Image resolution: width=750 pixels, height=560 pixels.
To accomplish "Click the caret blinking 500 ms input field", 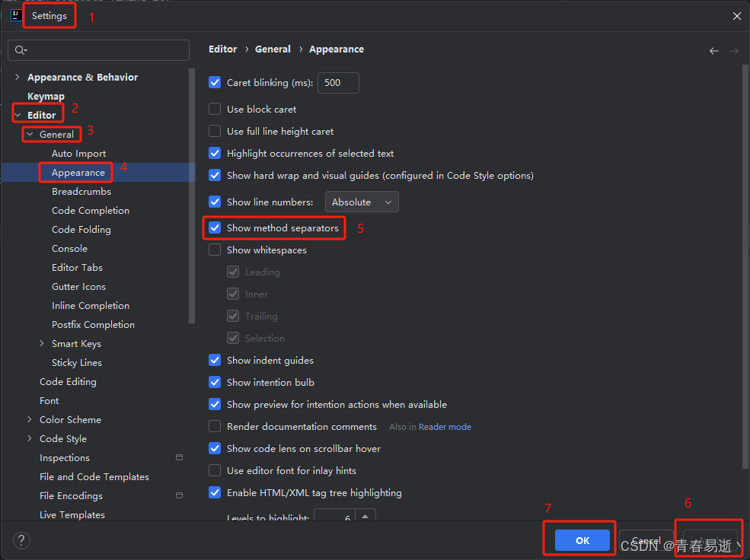I will [x=337, y=83].
